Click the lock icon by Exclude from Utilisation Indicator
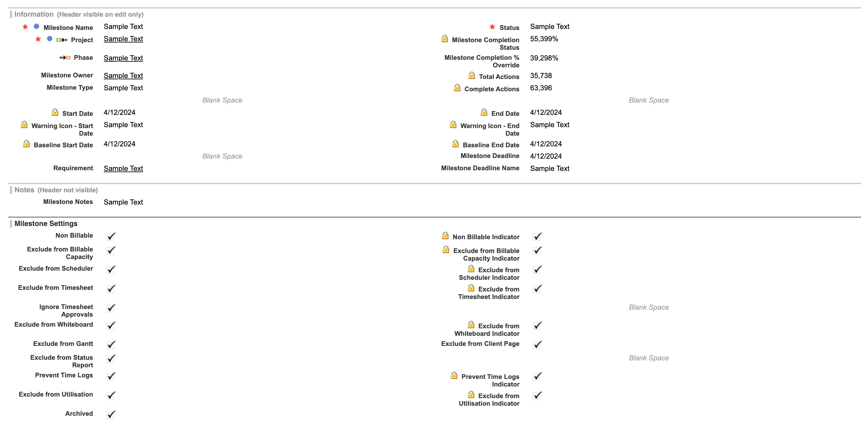Viewport: 868px width, 423px height. point(471,394)
